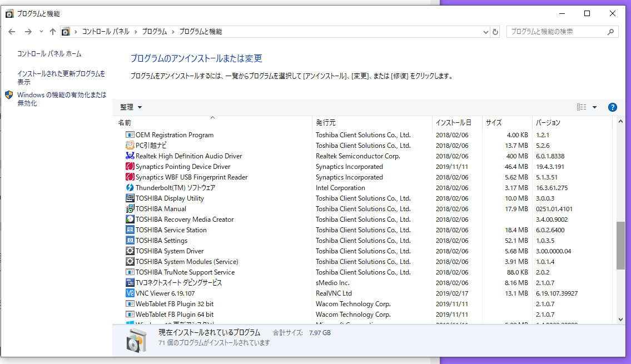
Task: Expand the address bar history dropdown
Action: pyautogui.click(x=485, y=32)
